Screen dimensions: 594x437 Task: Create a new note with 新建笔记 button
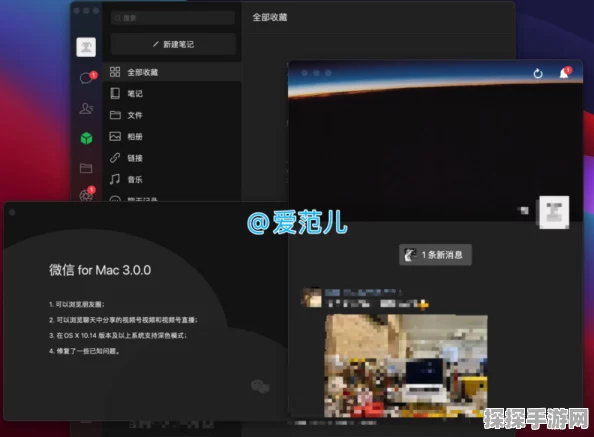click(173, 44)
